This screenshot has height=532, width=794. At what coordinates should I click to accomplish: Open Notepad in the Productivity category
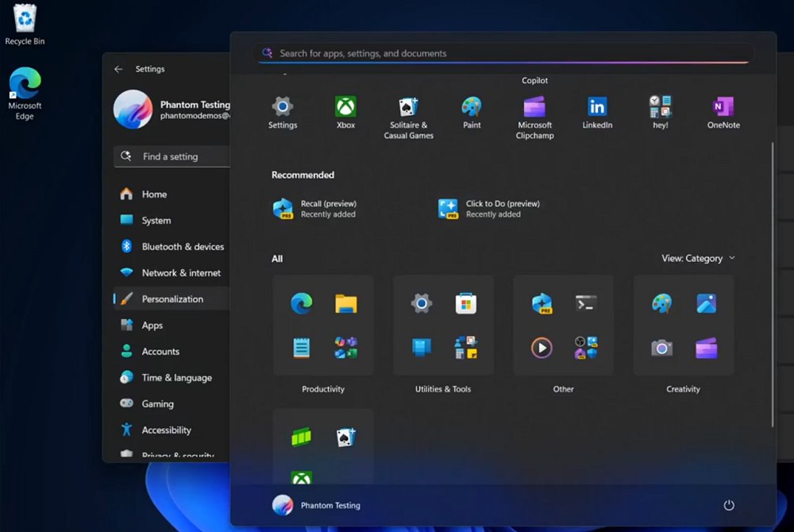coord(301,348)
